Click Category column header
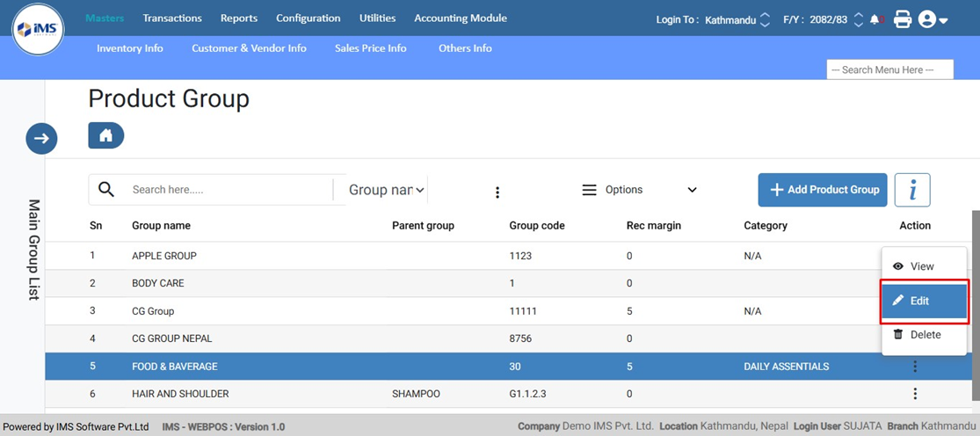The image size is (980, 436). pos(766,226)
